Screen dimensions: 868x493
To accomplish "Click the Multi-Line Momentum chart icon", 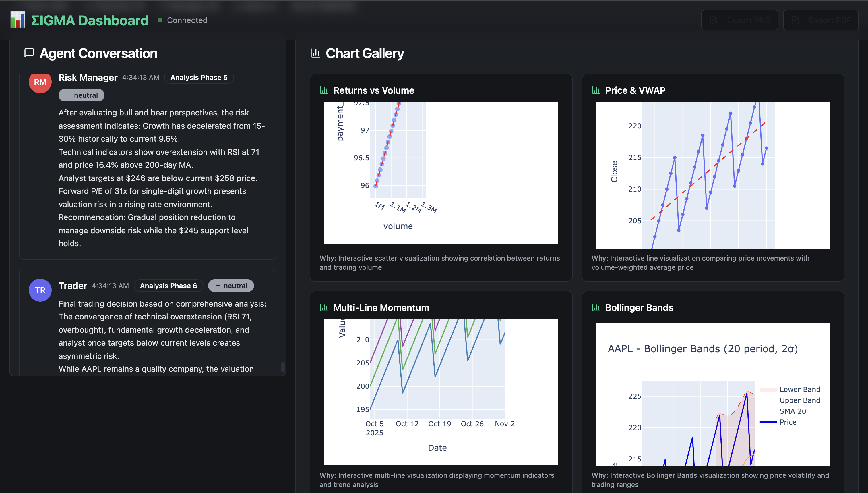I will [324, 307].
